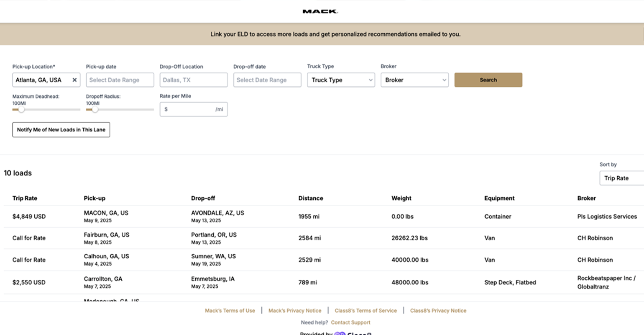Open Mack's Terms of Use link
This screenshot has width=644, height=335.
coord(230,311)
